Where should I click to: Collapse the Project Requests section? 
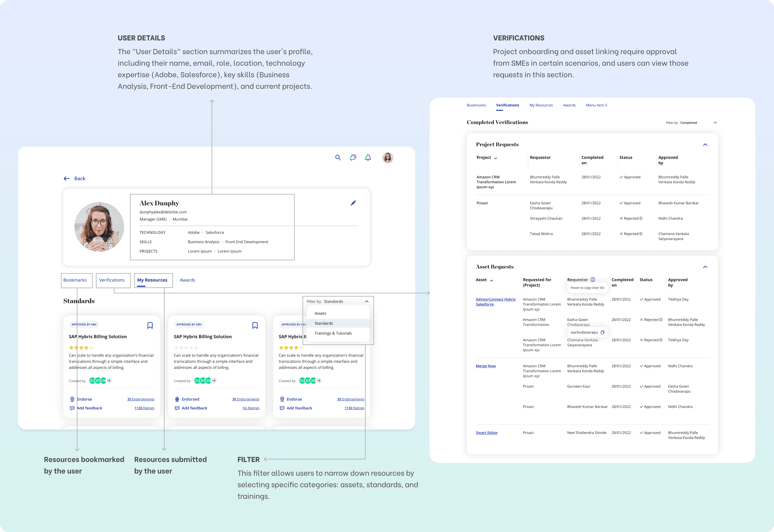(705, 145)
